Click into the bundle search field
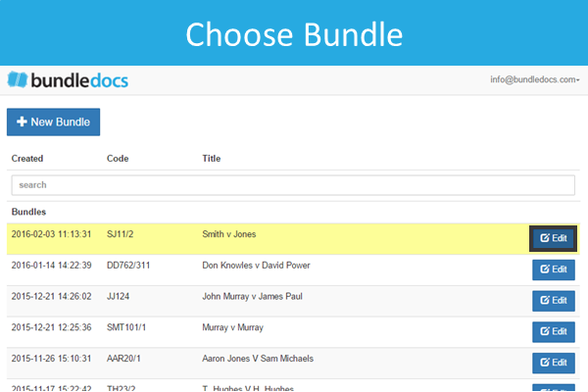This screenshot has width=588, height=392. 293,185
